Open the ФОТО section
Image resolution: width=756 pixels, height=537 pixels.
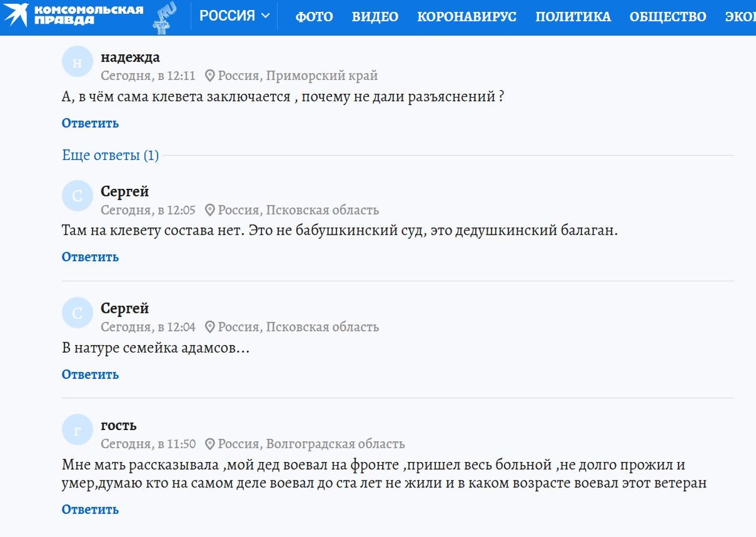pos(314,17)
